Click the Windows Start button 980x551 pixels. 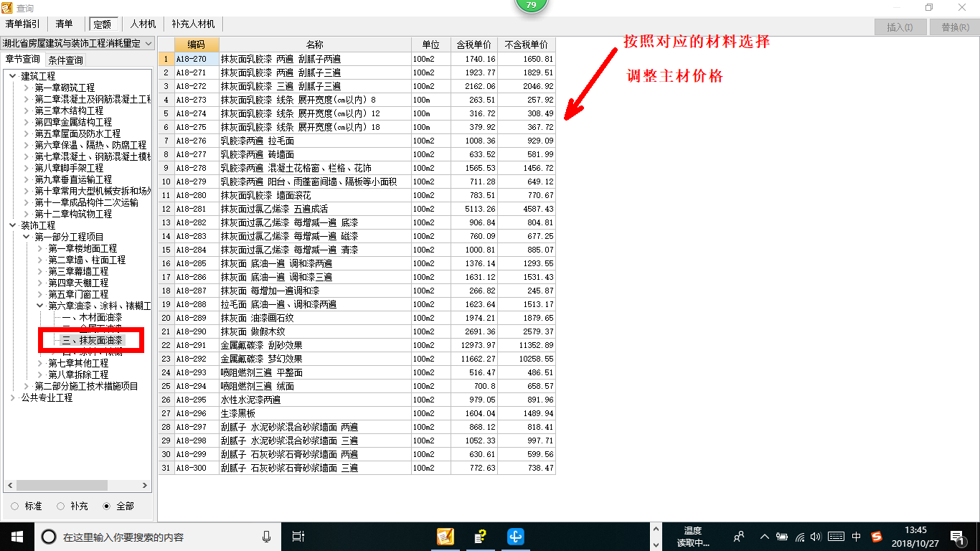[17, 536]
